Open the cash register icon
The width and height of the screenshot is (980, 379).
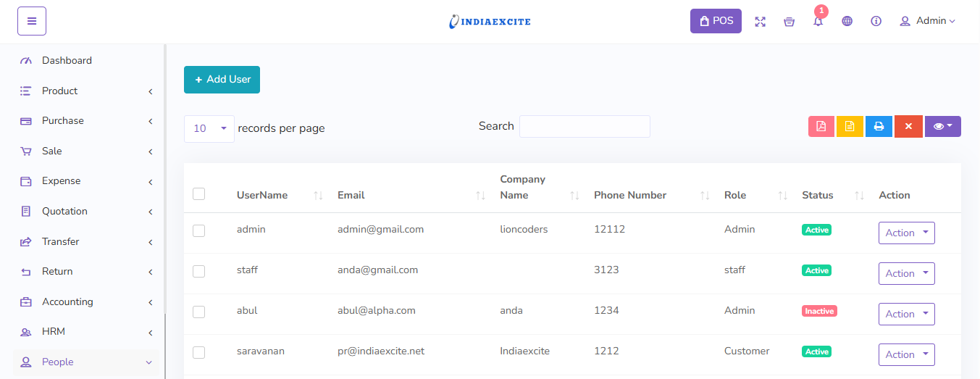pos(789,22)
